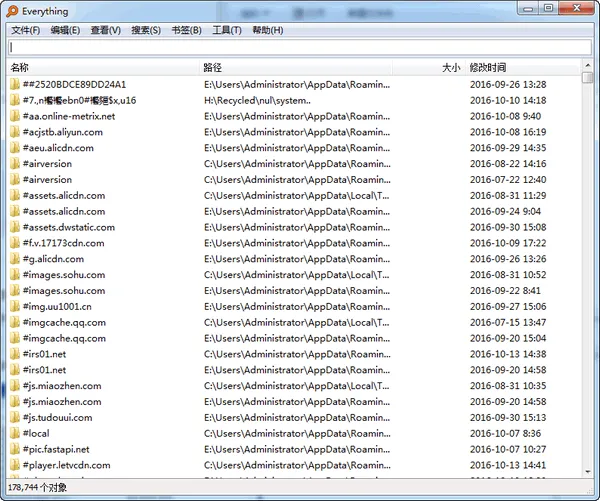Open the 工具(T) menu
This screenshot has height=501, width=600.
pos(227,30)
